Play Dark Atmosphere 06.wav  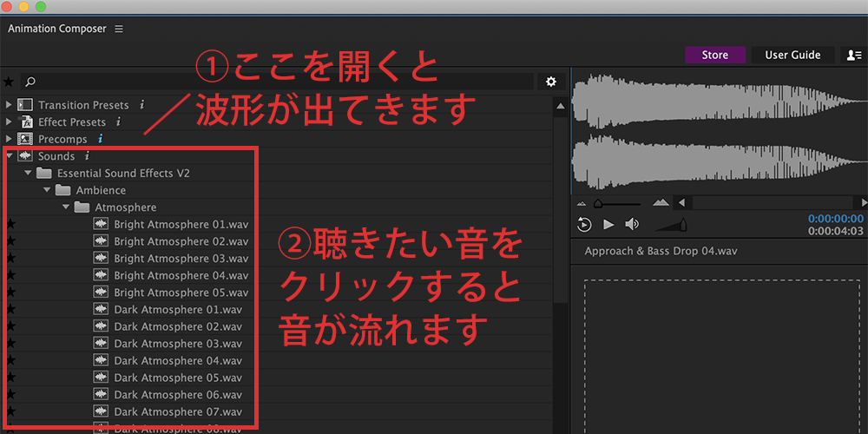click(178, 395)
